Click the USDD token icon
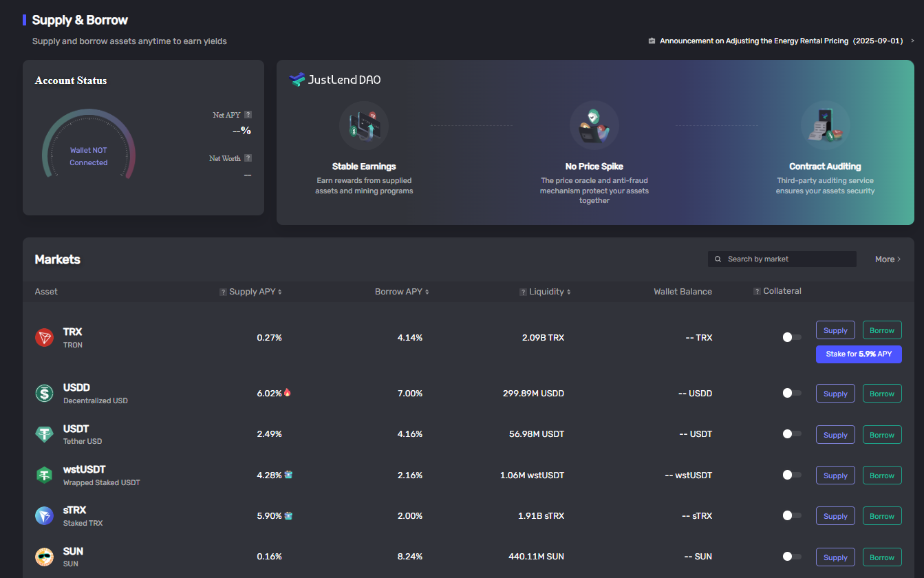Viewport: 924px width, 578px height. pyautogui.click(x=44, y=393)
